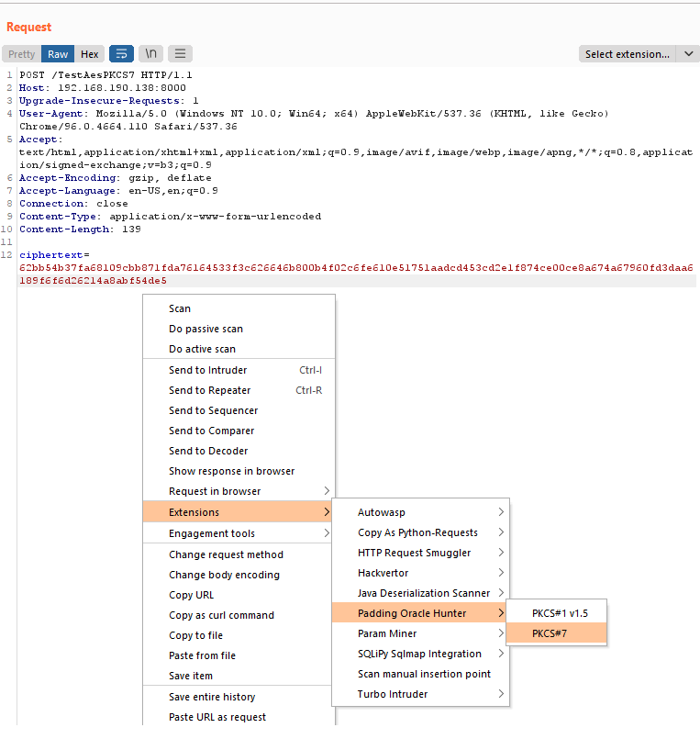Click the Host header line
Viewport: 700px width, 750px height.
(x=103, y=87)
